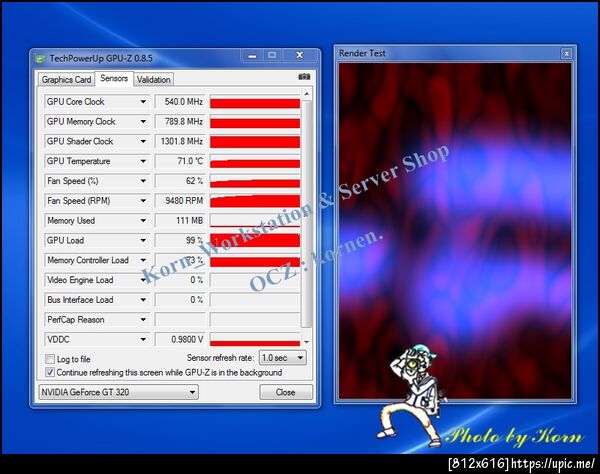Viewport: 600px width, 474px height.
Task: Expand the VDDC sensor dropdown
Action: 143,340
